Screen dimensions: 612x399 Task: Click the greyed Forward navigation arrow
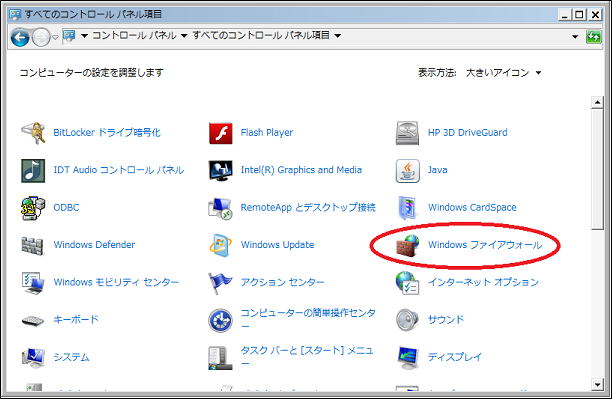click(41, 37)
